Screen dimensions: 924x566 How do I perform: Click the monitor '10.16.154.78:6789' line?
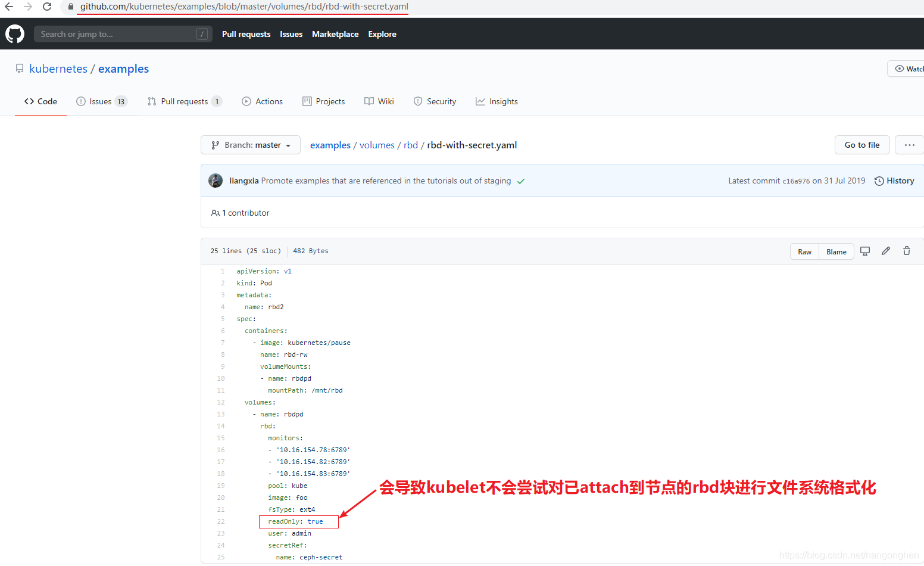tap(309, 450)
